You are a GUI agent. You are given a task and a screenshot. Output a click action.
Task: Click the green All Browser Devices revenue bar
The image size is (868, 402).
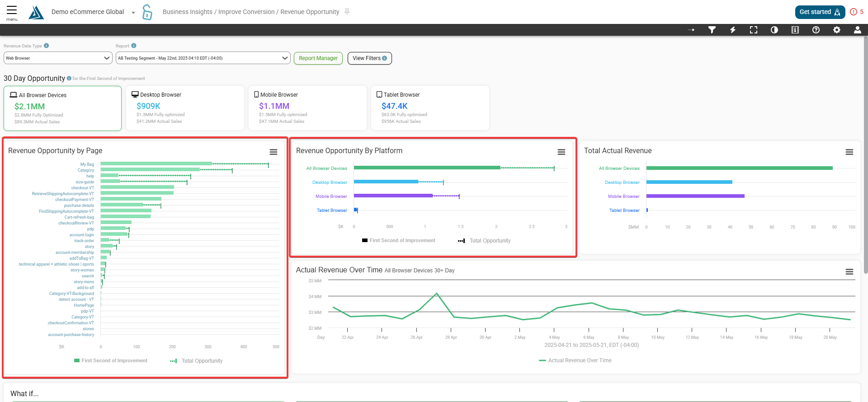tap(740, 168)
